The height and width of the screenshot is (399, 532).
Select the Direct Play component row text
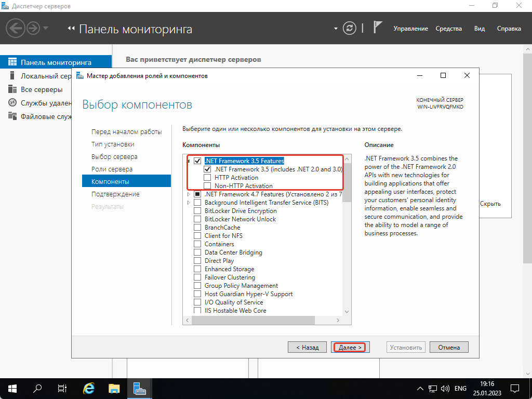219,261
